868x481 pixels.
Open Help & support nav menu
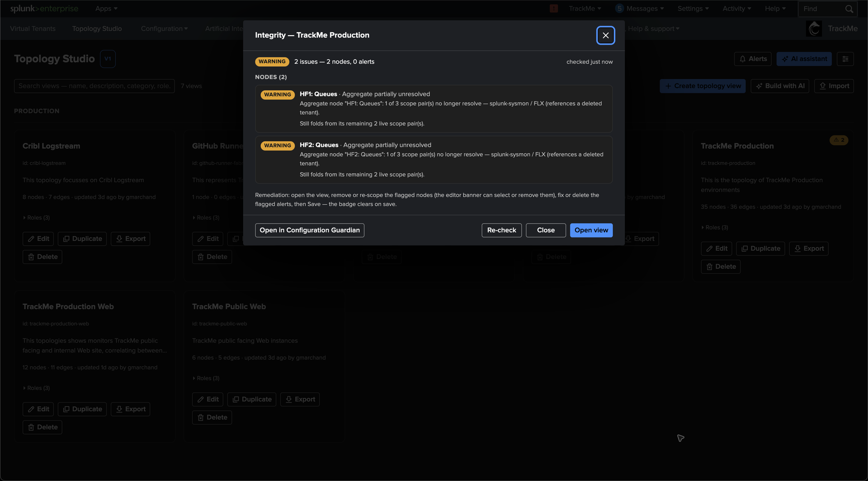[x=653, y=28]
